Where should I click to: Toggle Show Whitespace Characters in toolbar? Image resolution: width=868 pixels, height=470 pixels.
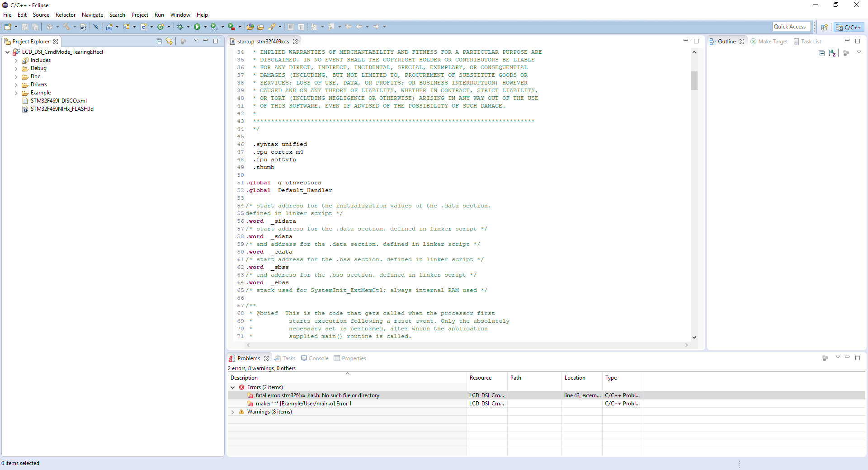301,27
